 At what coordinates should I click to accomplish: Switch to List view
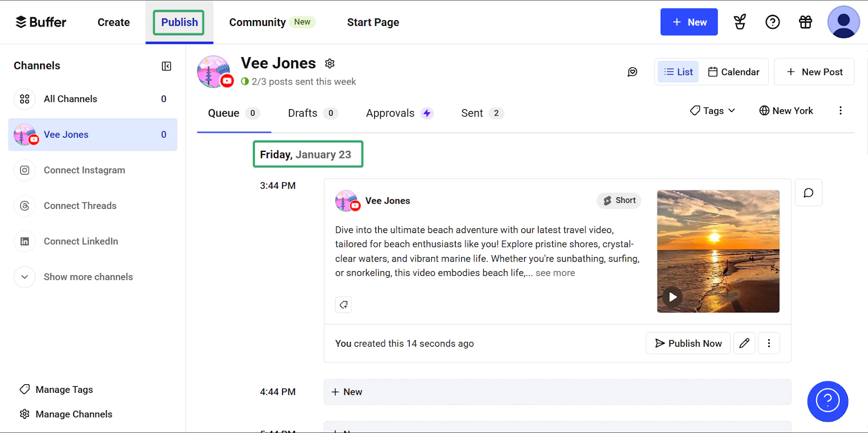(679, 72)
